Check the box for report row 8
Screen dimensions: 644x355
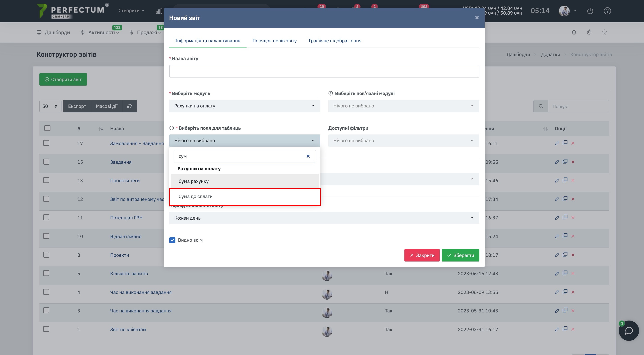click(x=46, y=255)
